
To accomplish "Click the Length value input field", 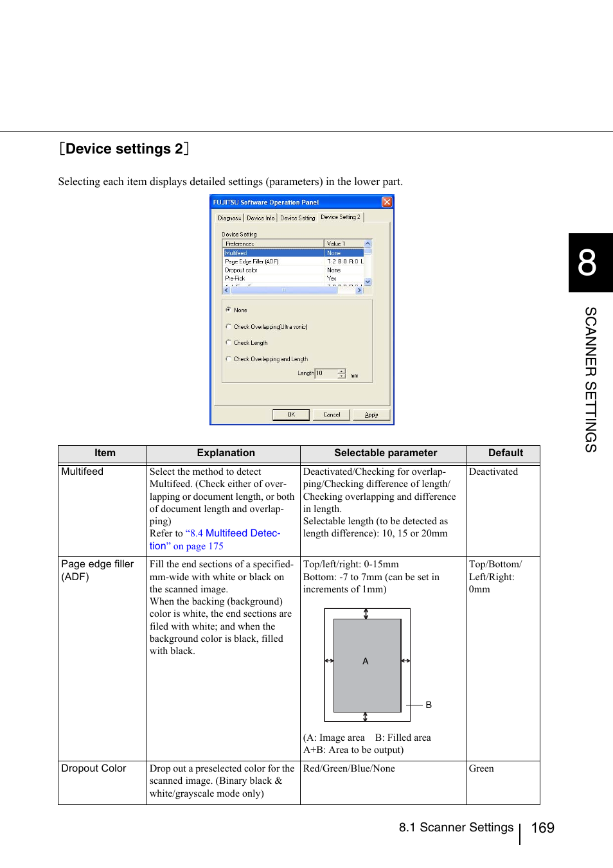I will (326, 373).
